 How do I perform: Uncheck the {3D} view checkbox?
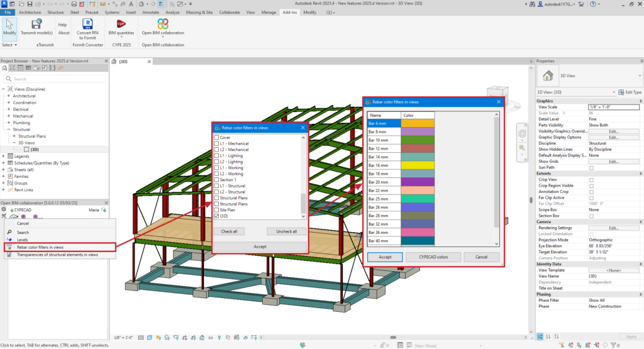click(x=216, y=216)
